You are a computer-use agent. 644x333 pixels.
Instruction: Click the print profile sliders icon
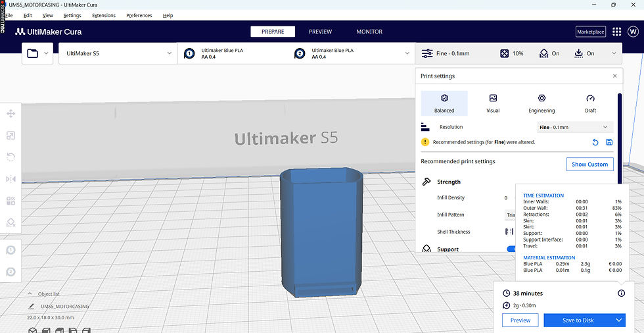coord(427,53)
